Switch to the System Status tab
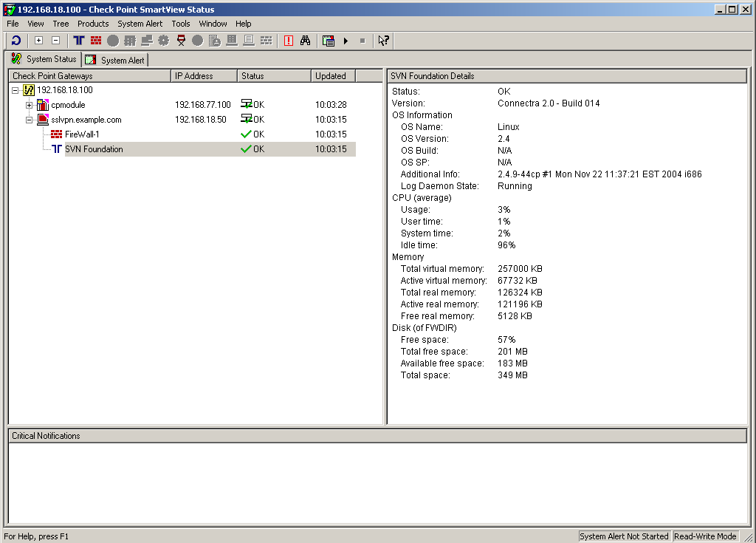 click(x=44, y=59)
